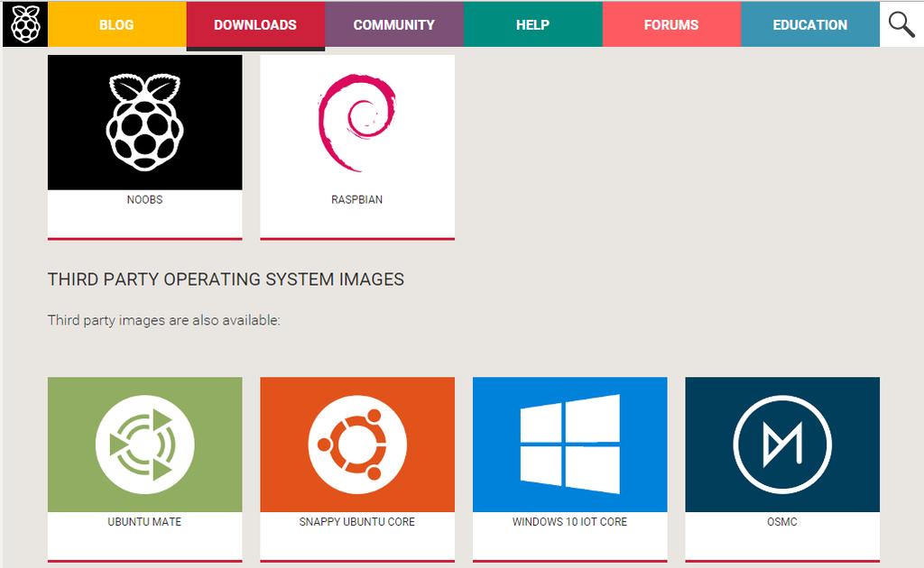This screenshot has height=568, width=924.
Task: Open the Blog menu
Action: click(116, 24)
